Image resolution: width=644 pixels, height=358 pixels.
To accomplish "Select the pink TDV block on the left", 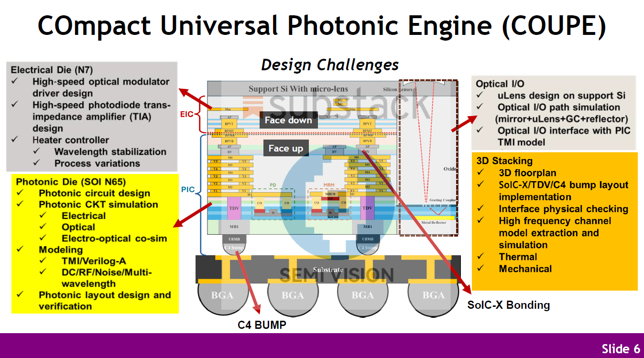I will click(x=234, y=208).
